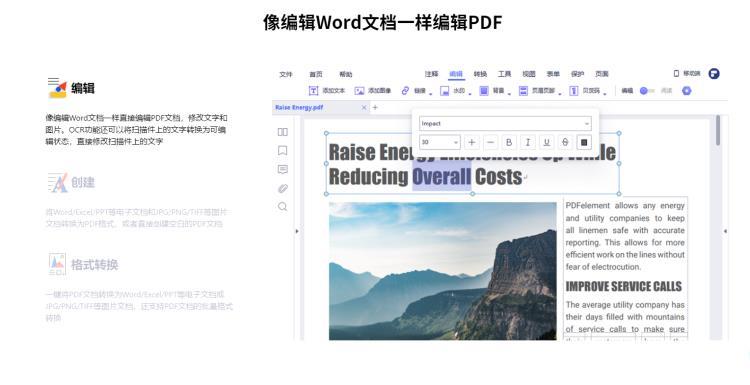The width and height of the screenshot is (750, 385).
Task: Toggle bold formatting in floating toolbar
Action: coord(509,142)
